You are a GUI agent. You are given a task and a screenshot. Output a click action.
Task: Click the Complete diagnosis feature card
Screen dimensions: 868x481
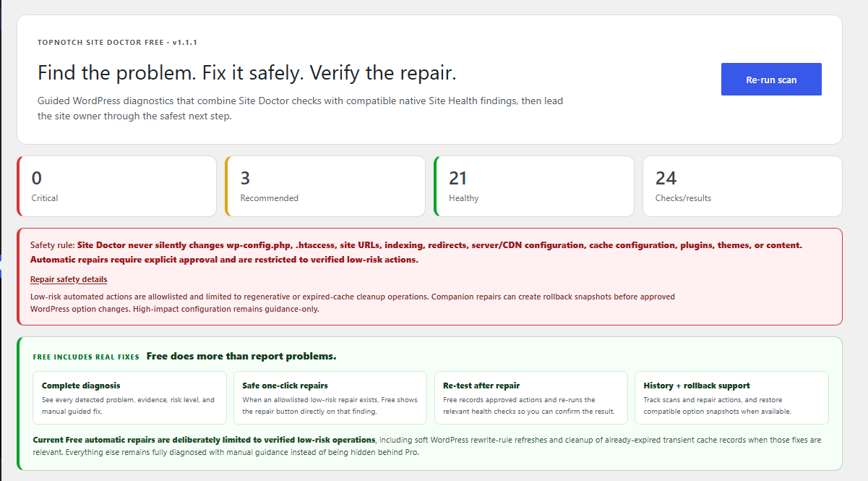click(130, 398)
